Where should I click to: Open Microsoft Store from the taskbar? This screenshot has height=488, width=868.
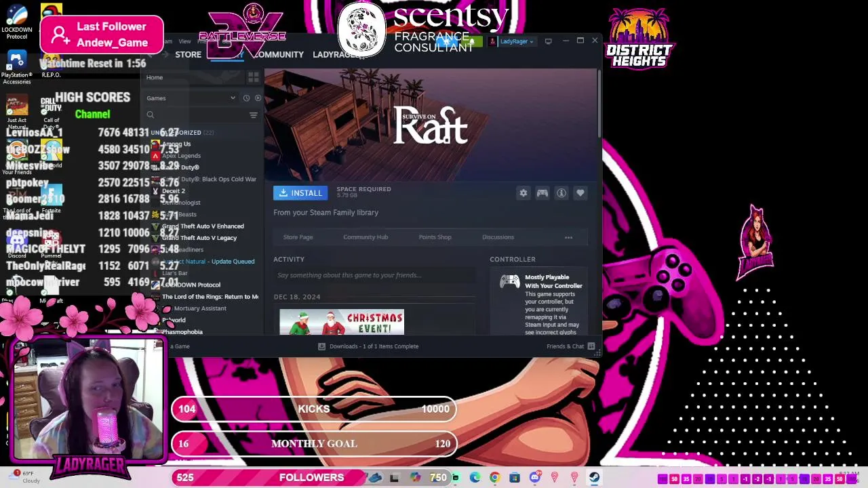click(x=515, y=478)
